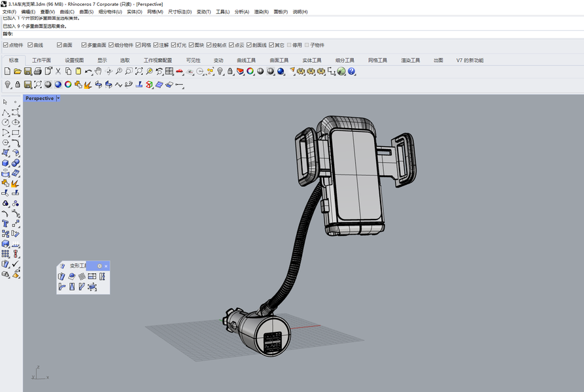Select the Polyline tool in left toolbar
Image resolution: width=584 pixels, height=392 pixels.
point(5,112)
